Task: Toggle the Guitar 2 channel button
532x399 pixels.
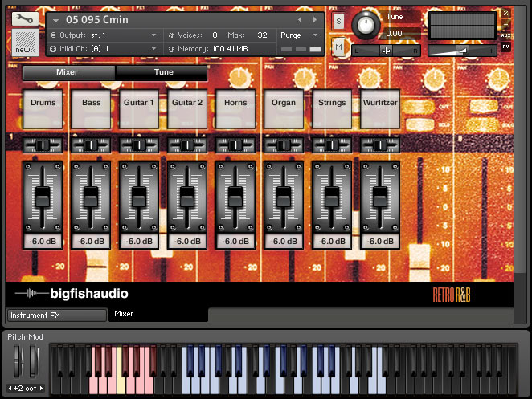Action: point(187,109)
